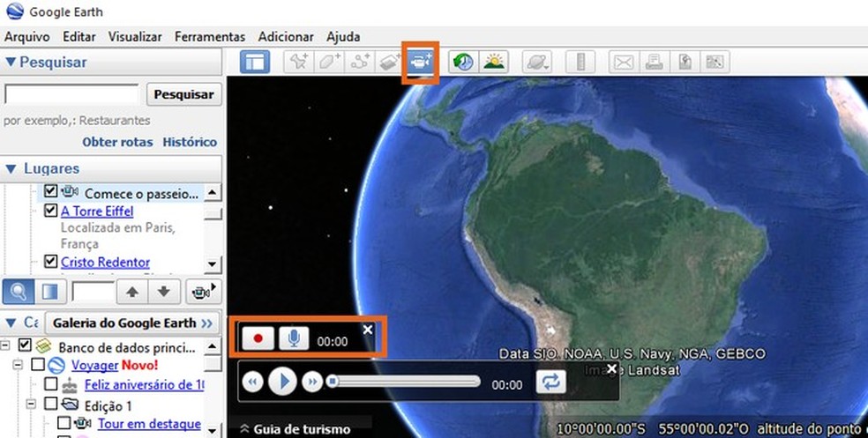Play the tour
This screenshot has height=438, width=868.
283,382
